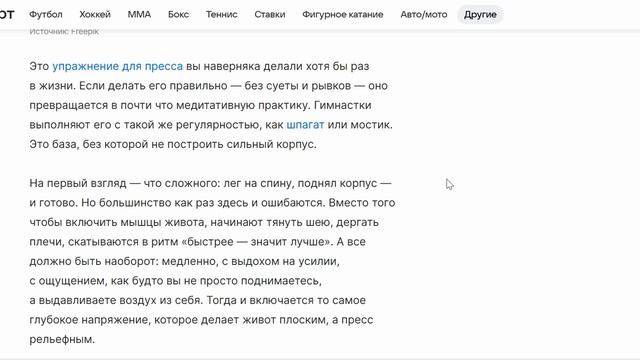640x360 pixels.
Task: Follow the 'упражнение для пресса' link
Action: tap(118, 66)
